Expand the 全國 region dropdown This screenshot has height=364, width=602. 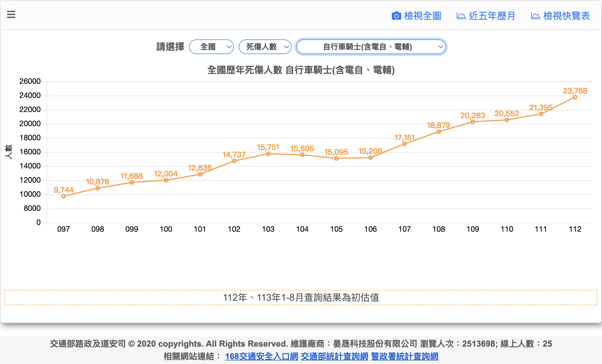pyautogui.click(x=211, y=47)
